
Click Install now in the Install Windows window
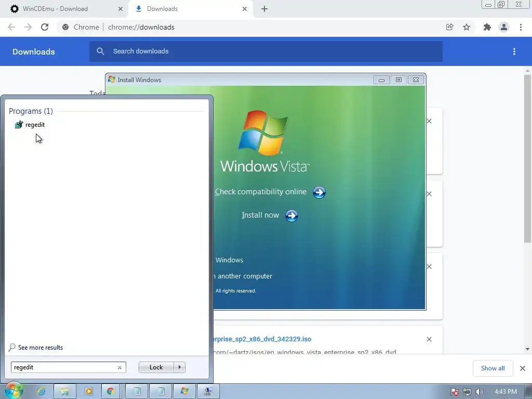click(260, 215)
